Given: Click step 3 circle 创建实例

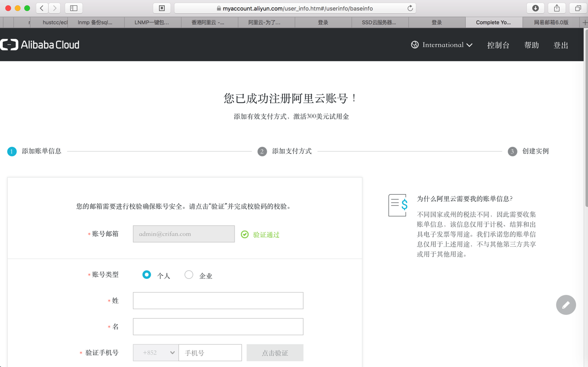Looking at the screenshot, I should [512, 152].
